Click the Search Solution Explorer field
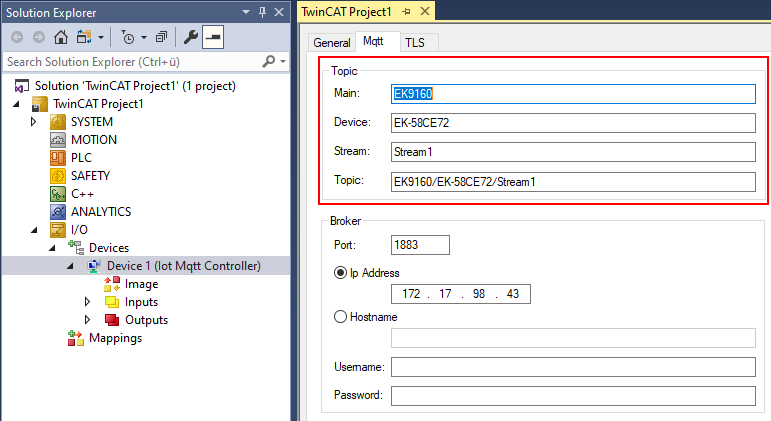 133,62
